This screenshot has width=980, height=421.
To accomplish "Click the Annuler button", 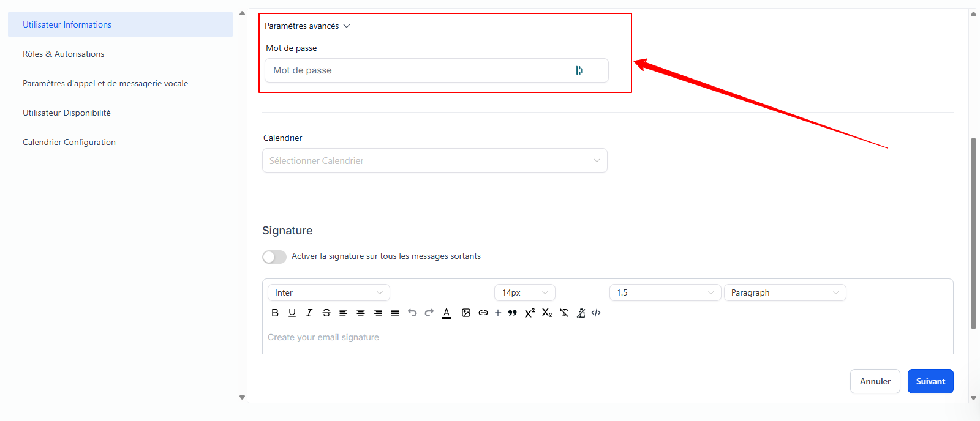I will tap(875, 381).
